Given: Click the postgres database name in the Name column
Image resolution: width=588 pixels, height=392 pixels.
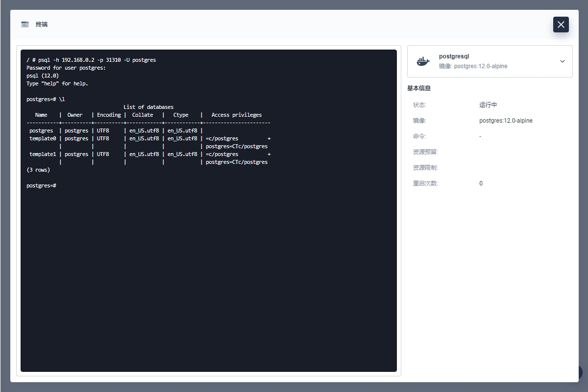Looking at the screenshot, I should click(x=41, y=131).
